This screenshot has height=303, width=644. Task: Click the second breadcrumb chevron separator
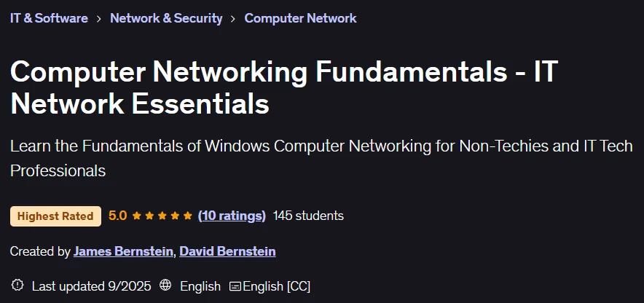pos(233,19)
